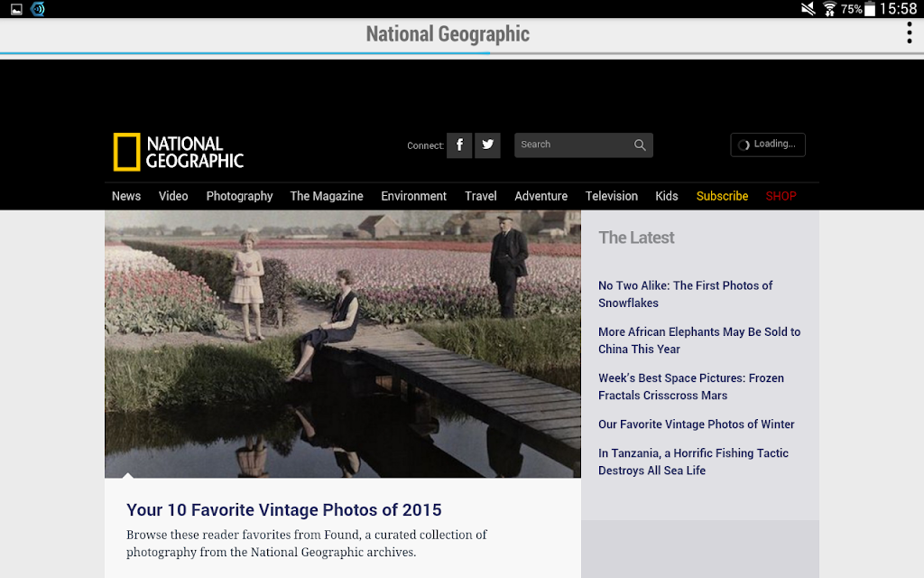Open the News menu item
Image resolution: width=924 pixels, height=578 pixels.
[x=126, y=196]
